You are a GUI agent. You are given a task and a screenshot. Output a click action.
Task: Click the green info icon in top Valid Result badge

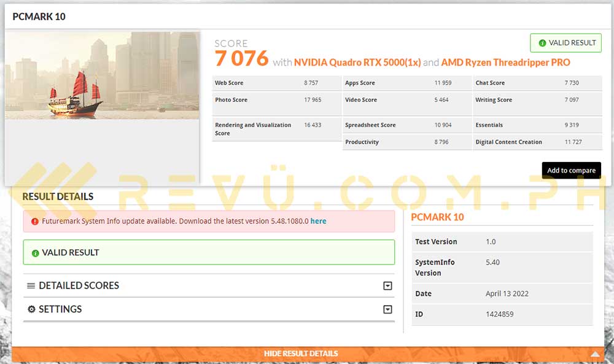(x=542, y=43)
